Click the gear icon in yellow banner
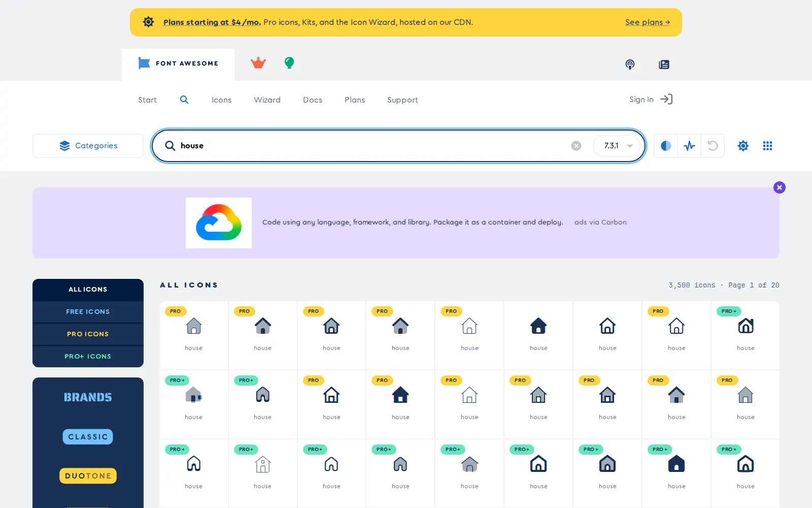Viewport: 812px width, 508px height. pos(148,22)
